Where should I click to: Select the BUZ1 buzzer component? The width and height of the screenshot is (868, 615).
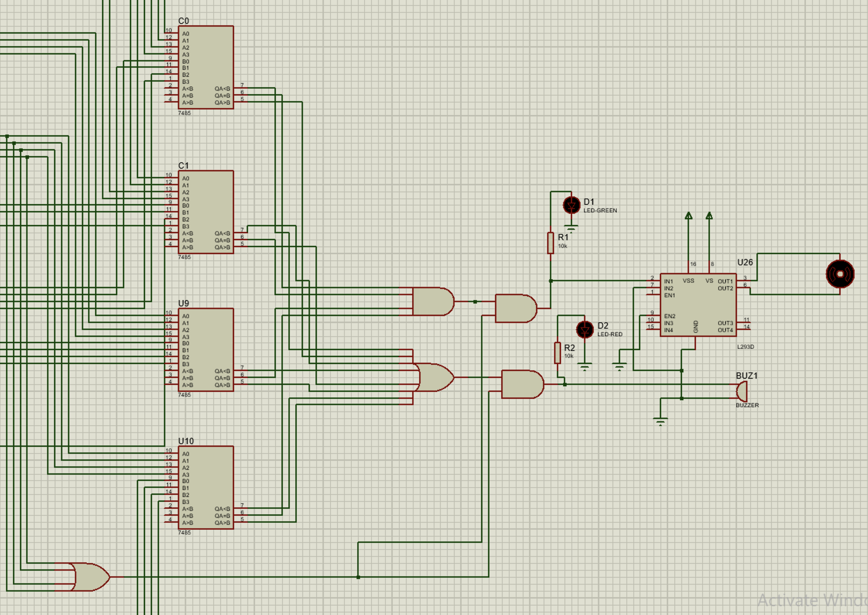click(x=742, y=391)
